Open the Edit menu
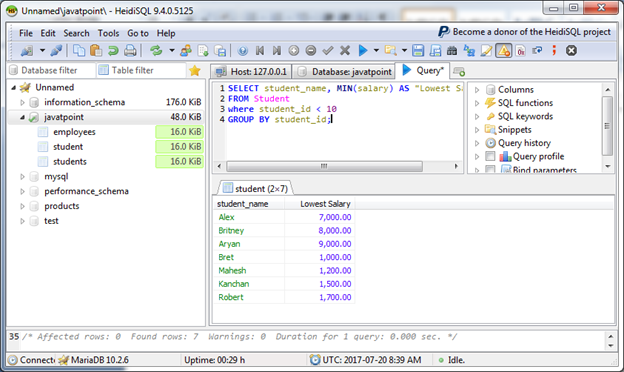Screen dimensions: 624x372 [x=48, y=33]
